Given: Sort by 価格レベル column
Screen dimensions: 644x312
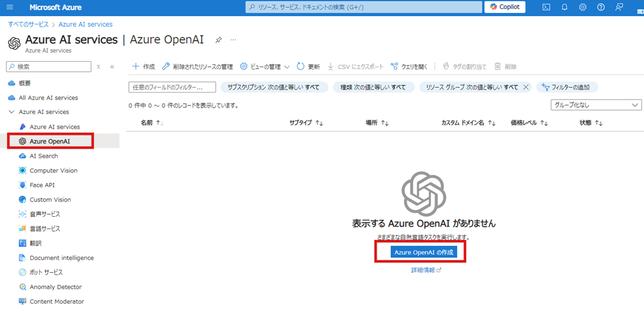Looking at the screenshot, I should click(x=530, y=123).
